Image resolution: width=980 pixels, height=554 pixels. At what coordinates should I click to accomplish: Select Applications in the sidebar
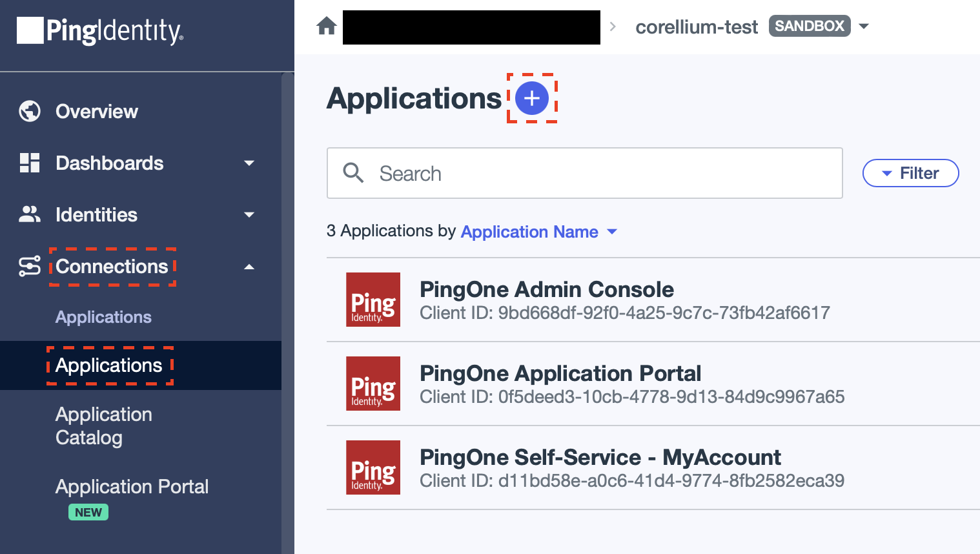click(x=110, y=365)
